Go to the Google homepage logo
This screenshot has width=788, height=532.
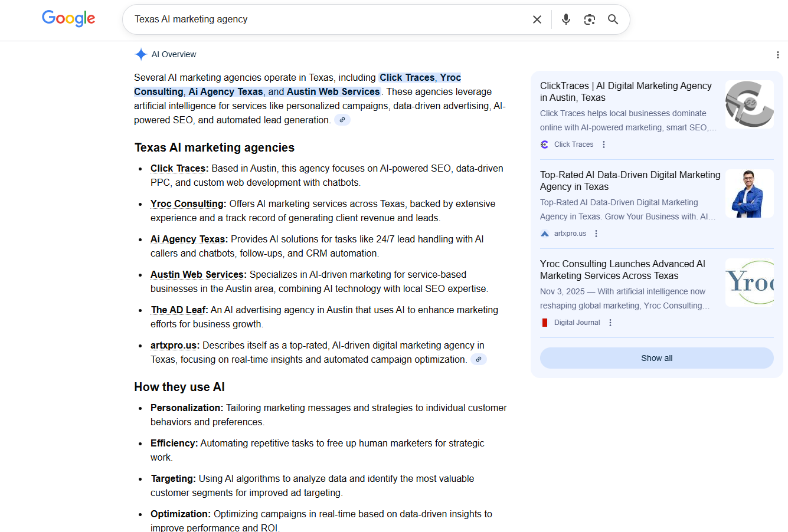[68, 19]
